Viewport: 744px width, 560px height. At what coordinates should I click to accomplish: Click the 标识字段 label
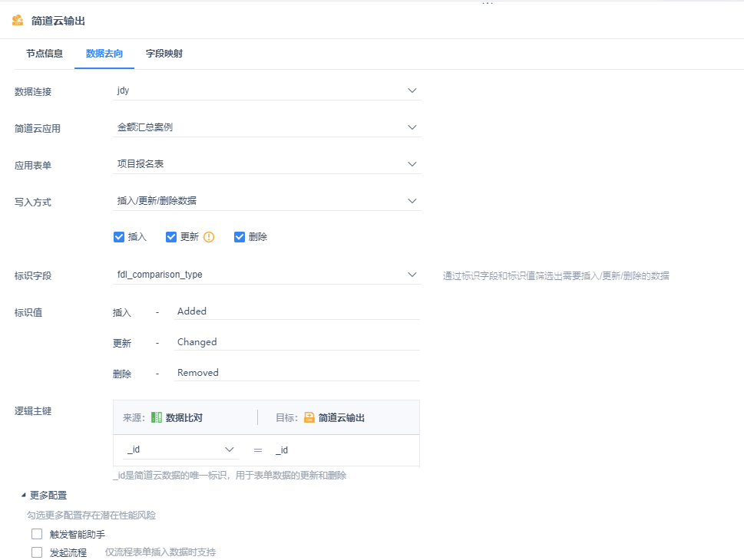coord(33,276)
